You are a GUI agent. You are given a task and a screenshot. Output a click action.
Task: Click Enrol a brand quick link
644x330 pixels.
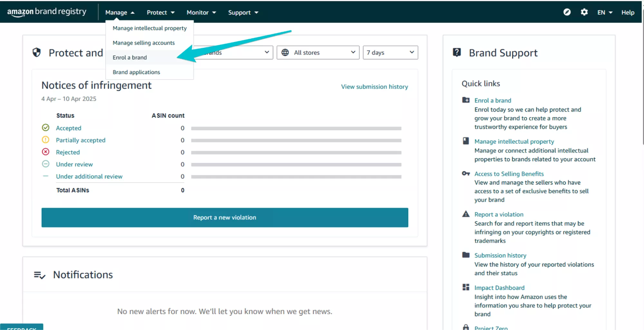[x=493, y=100]
